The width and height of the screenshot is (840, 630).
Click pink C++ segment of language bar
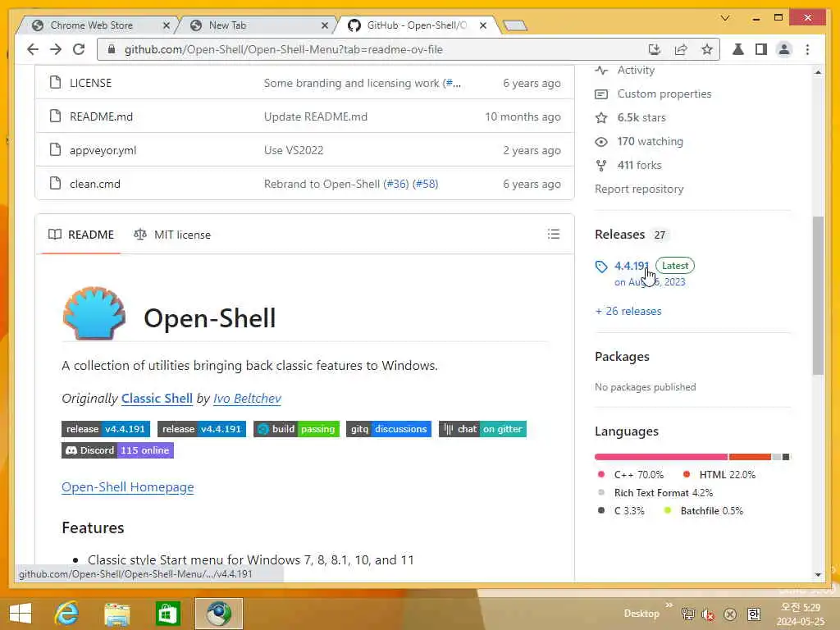(661, 457)
